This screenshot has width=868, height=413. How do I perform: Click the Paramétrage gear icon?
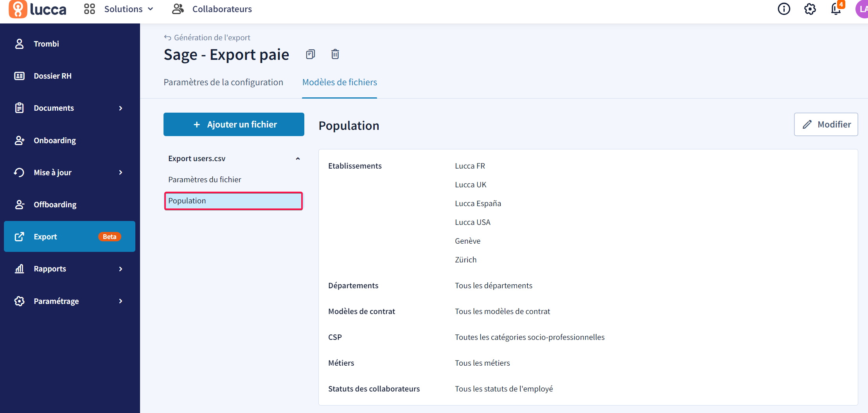19,301
